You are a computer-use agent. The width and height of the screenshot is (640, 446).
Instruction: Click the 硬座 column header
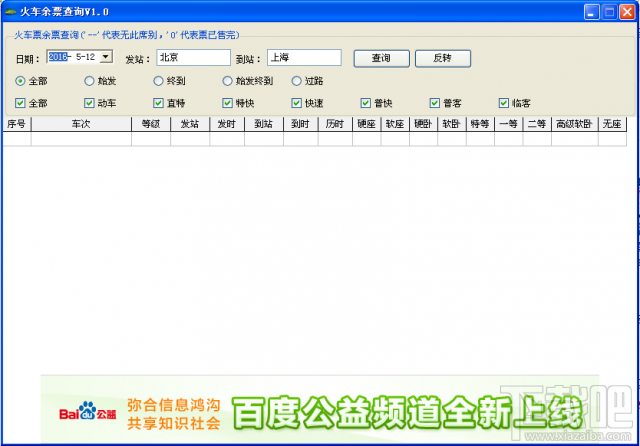point(367,124)
